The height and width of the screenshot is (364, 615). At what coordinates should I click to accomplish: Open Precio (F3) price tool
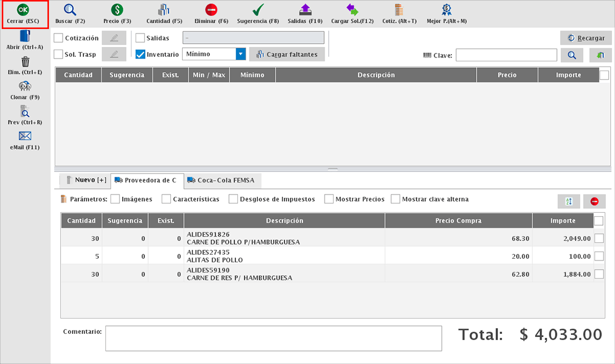117,10
